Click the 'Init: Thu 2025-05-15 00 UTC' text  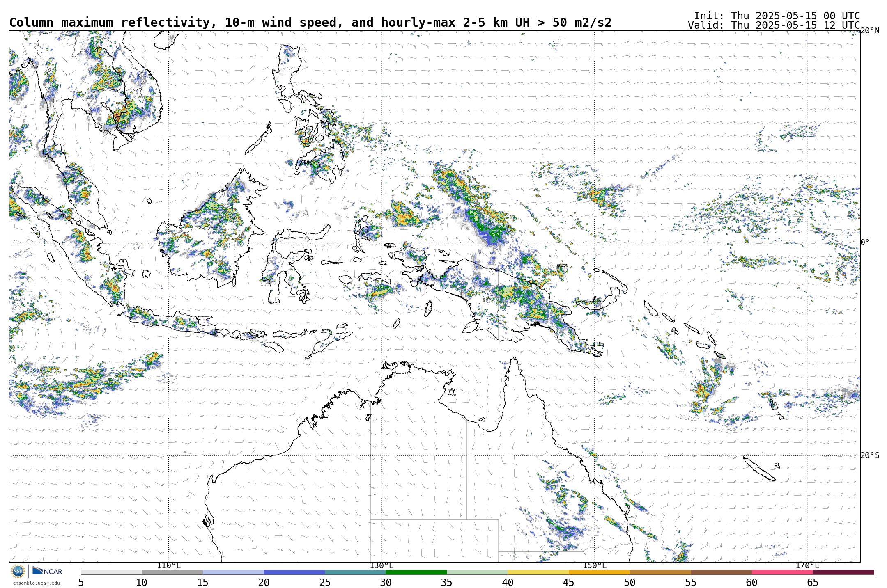777,16
